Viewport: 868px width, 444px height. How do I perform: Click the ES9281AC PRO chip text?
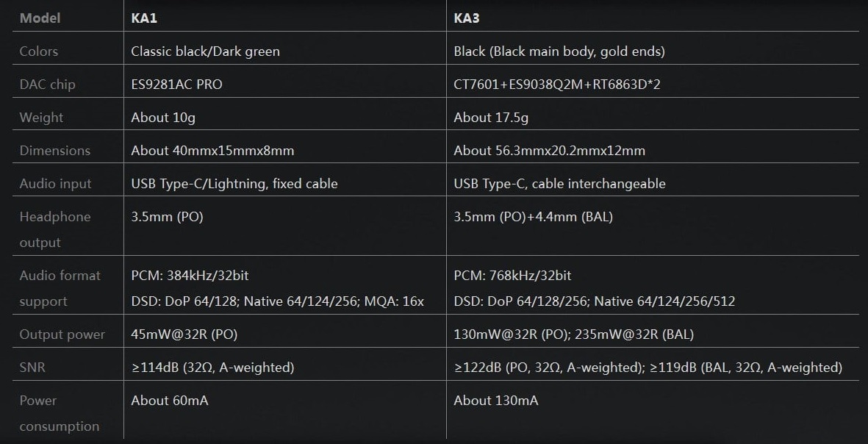tap(176, 85)
